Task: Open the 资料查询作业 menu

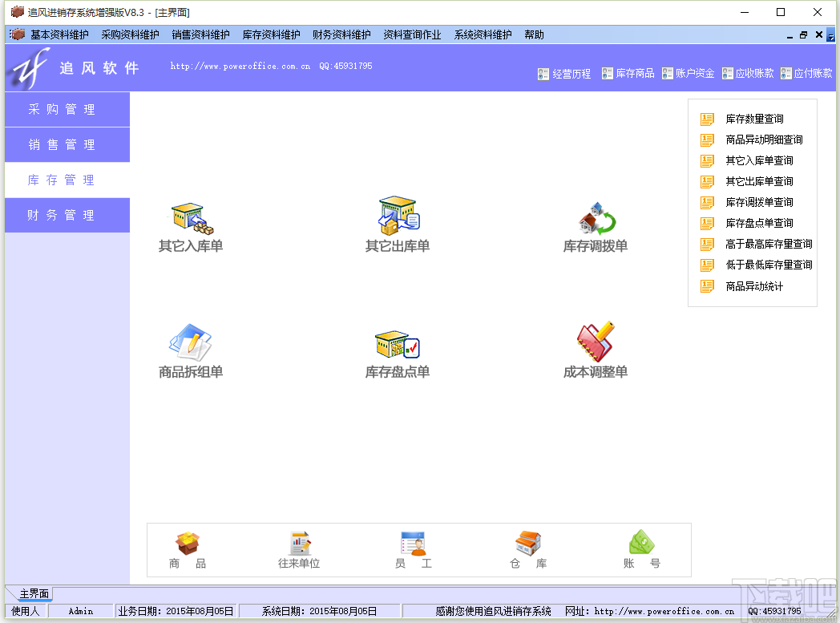Action: (413, 34)
